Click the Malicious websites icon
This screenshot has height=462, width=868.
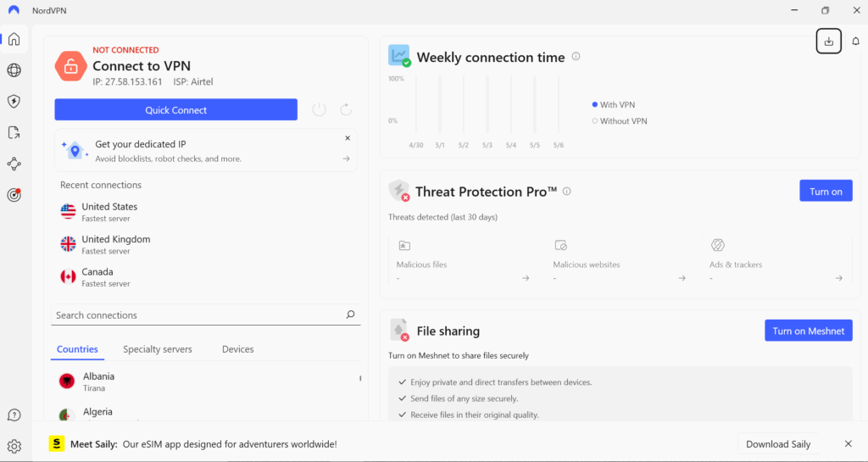point(561,245)
